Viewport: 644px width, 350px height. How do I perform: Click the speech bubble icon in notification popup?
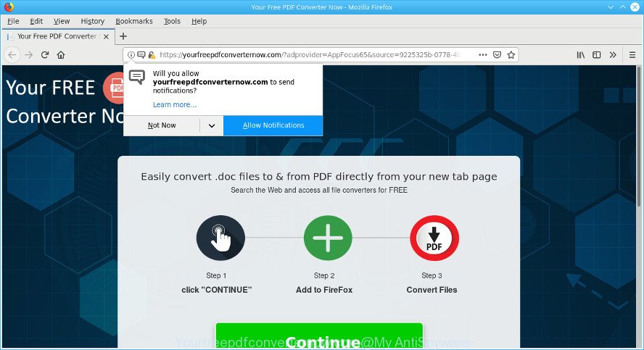click(137, 77)
